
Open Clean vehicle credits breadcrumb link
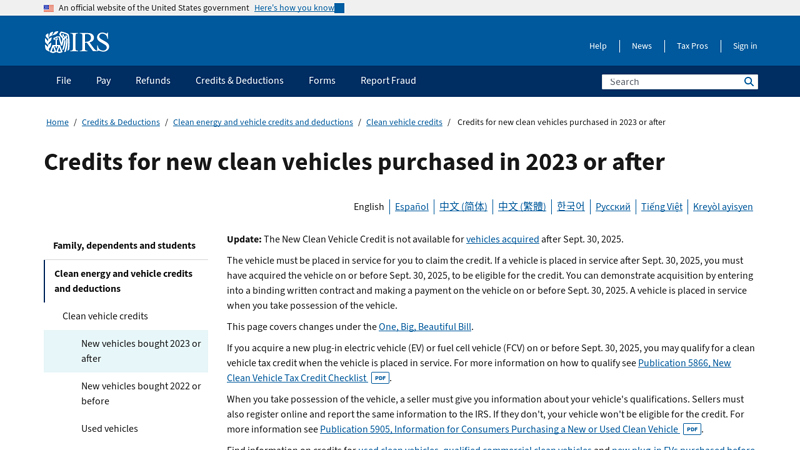pyautogui.click(x=404, y=122)
